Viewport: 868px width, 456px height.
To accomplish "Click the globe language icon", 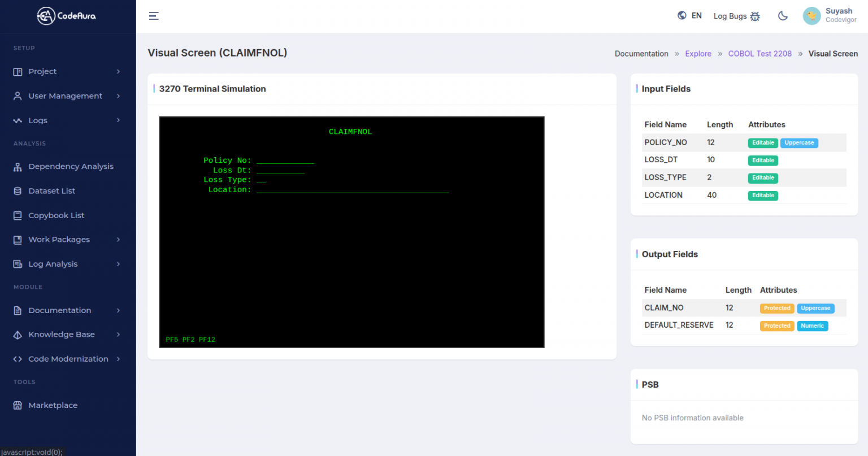I will [682, 15].
